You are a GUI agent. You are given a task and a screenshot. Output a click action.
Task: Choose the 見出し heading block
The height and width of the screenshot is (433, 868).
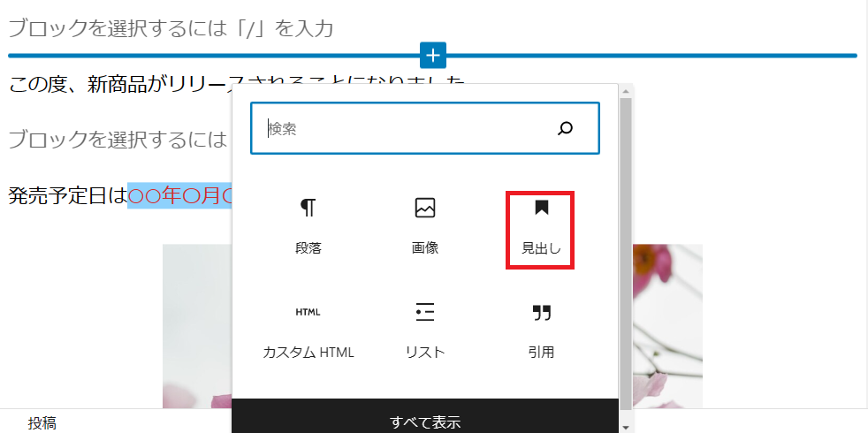click(x=541, y=229)
